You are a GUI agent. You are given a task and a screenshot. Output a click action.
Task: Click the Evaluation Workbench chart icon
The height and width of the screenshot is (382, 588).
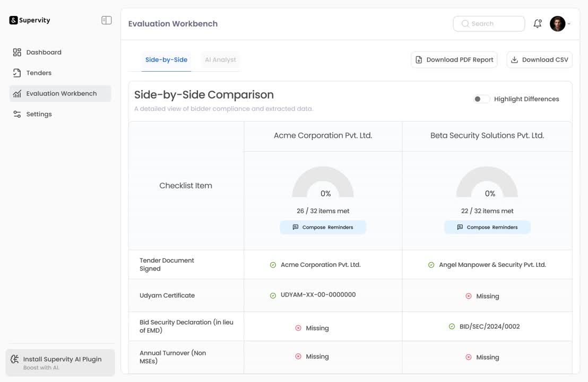tap(17, 94)
